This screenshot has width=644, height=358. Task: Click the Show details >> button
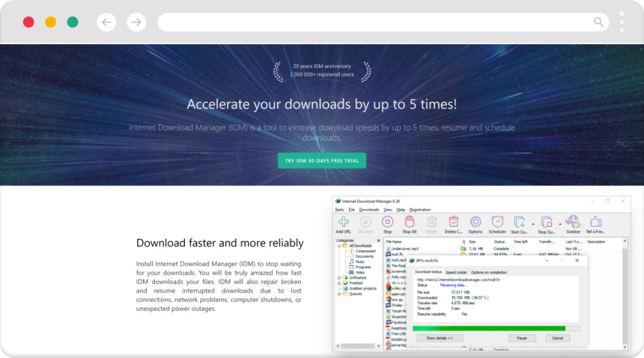pos(440,339)
